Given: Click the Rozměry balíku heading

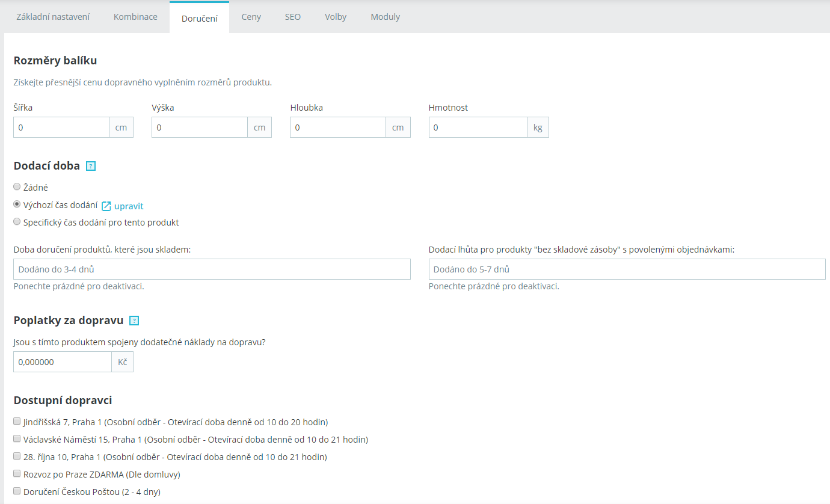Looking at the screenshot, I should click(55, 60).
